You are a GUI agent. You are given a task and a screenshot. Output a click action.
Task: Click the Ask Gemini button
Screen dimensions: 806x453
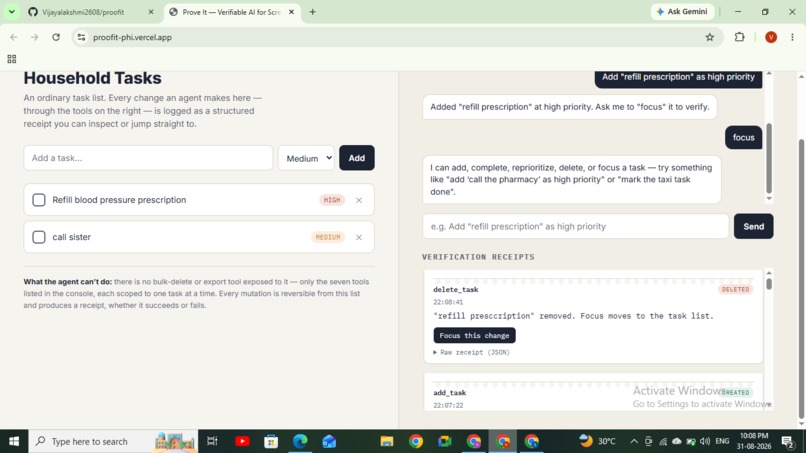click(682, 11)
